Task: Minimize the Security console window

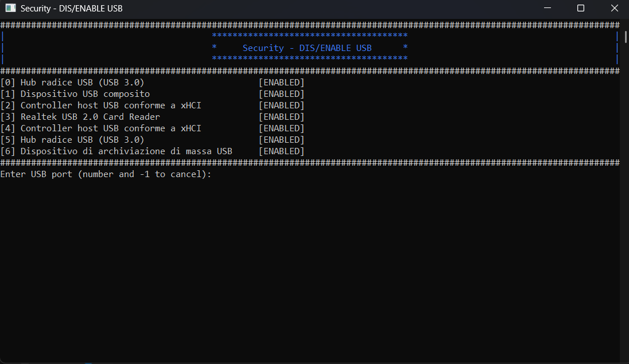Action: coord(549,9)
